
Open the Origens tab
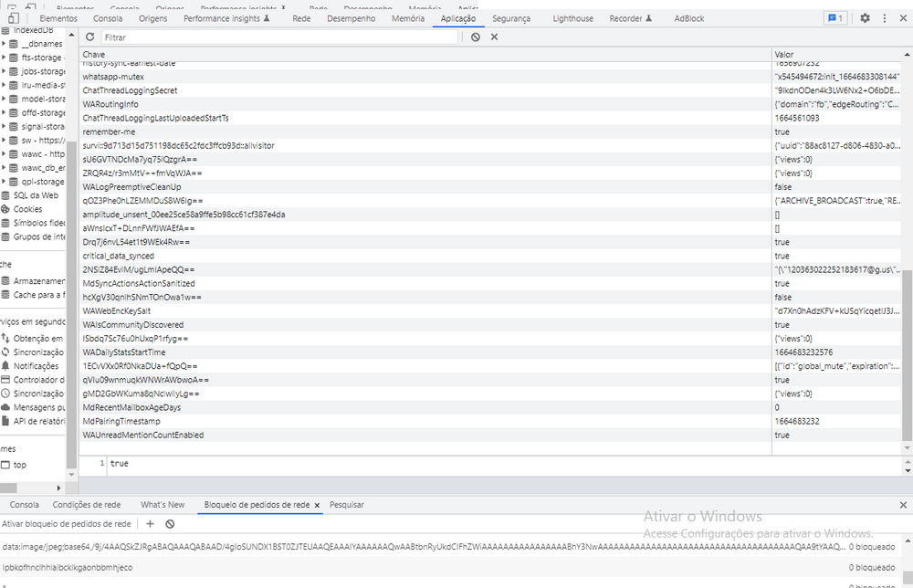[x=153, y=18]
